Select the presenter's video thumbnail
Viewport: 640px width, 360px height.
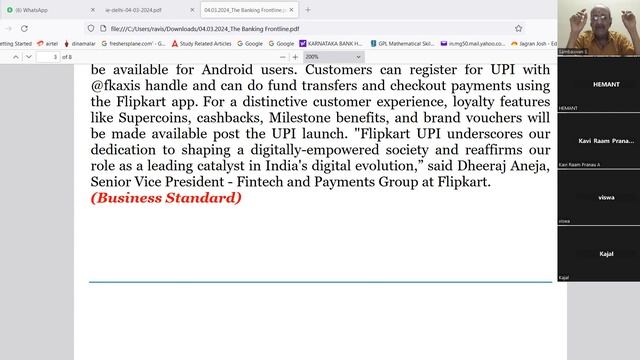(599, 28)
